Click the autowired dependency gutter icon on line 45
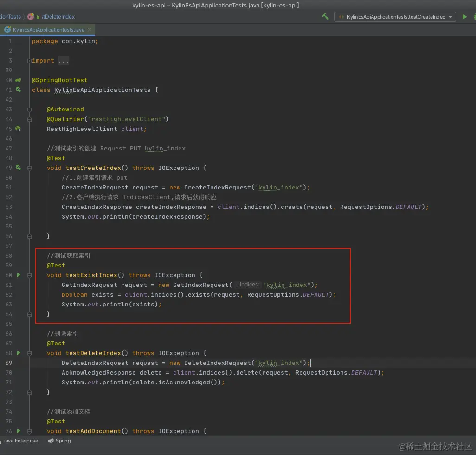This screenshot has width=476, height=455. point(18,129)
